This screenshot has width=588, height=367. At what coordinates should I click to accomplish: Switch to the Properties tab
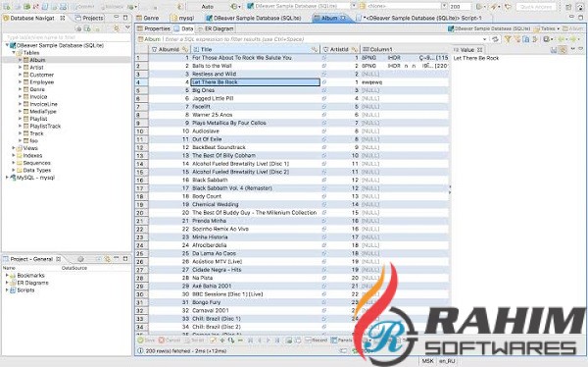pos(154,28)
